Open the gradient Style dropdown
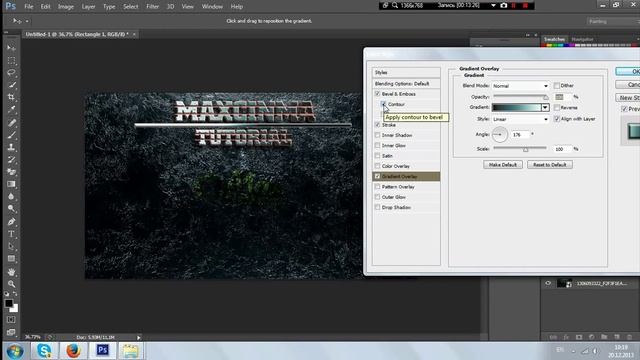Image resolution: width=640 pixels, height=360 pixels. tap(520, 119)
